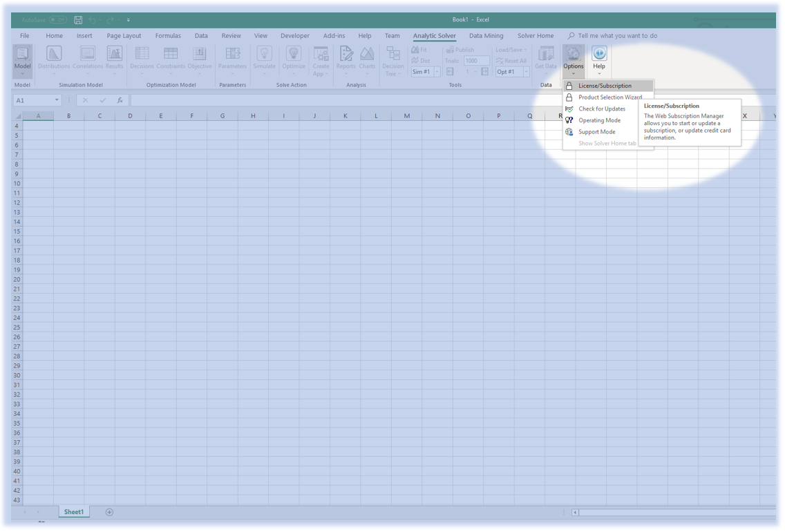
Task: Click the Dist tool
Action: [421, 61]
